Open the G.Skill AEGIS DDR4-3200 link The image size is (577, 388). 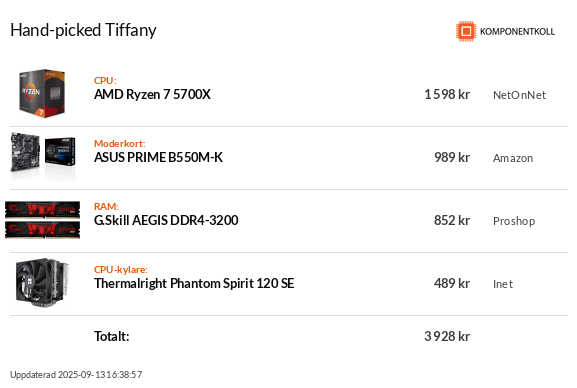[x=166, y=221]
